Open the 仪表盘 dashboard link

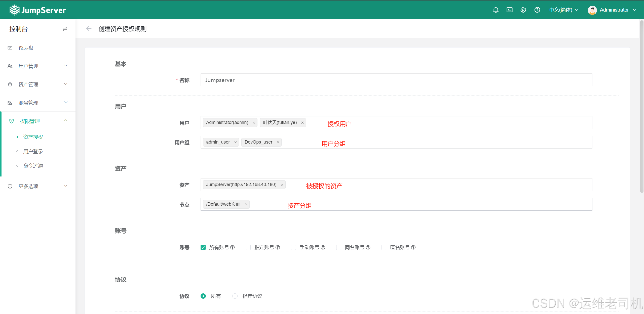pyautogui.click(x=26, y=48)
